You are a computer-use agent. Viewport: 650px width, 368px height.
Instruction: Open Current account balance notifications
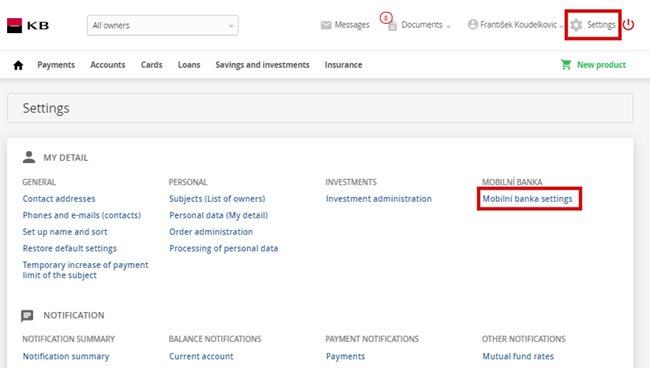pyautogui.click(x=201, y=356)
